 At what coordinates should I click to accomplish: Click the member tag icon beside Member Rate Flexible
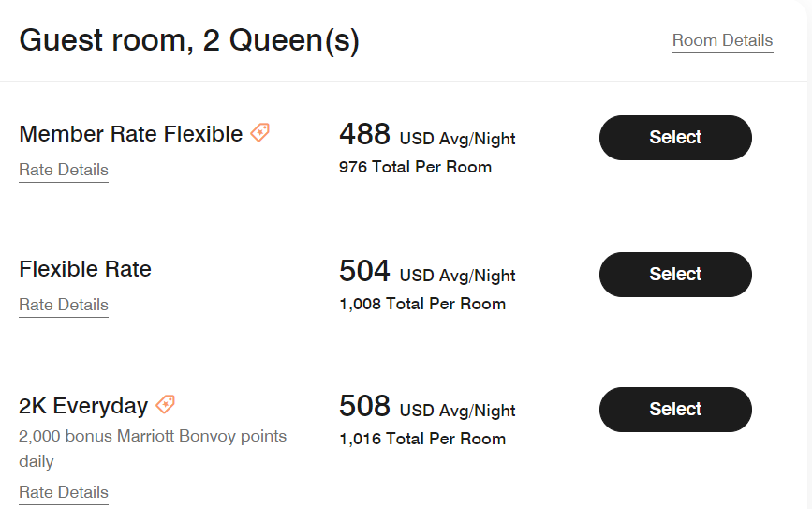[260, 133]
